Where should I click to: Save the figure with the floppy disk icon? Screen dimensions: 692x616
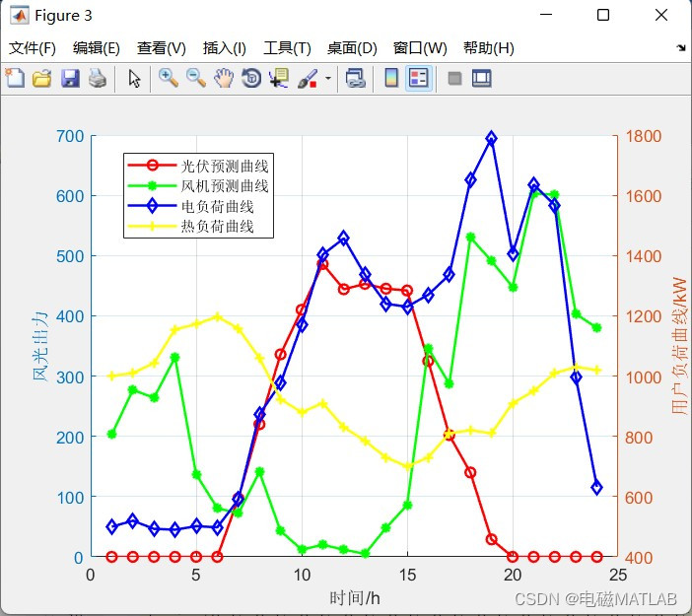70,79
